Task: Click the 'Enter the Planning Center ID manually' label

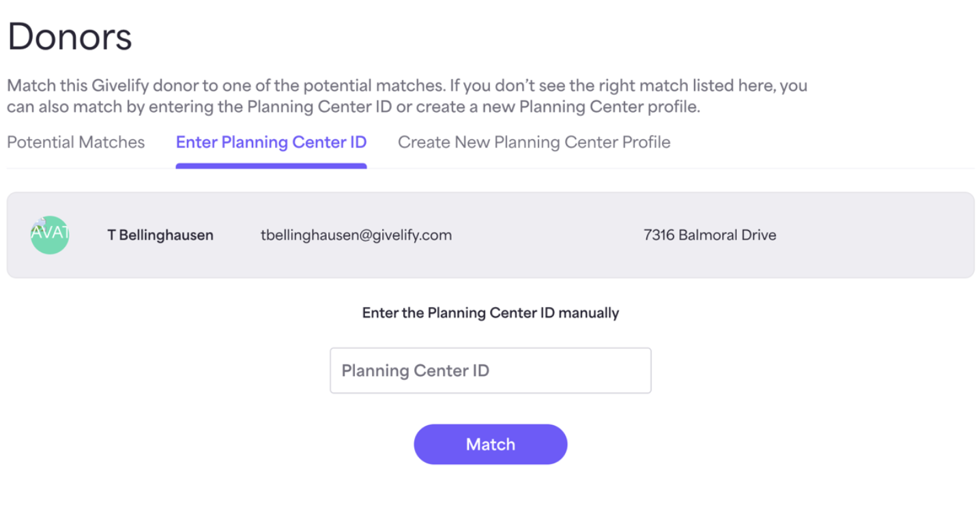Action: point(491,313)
